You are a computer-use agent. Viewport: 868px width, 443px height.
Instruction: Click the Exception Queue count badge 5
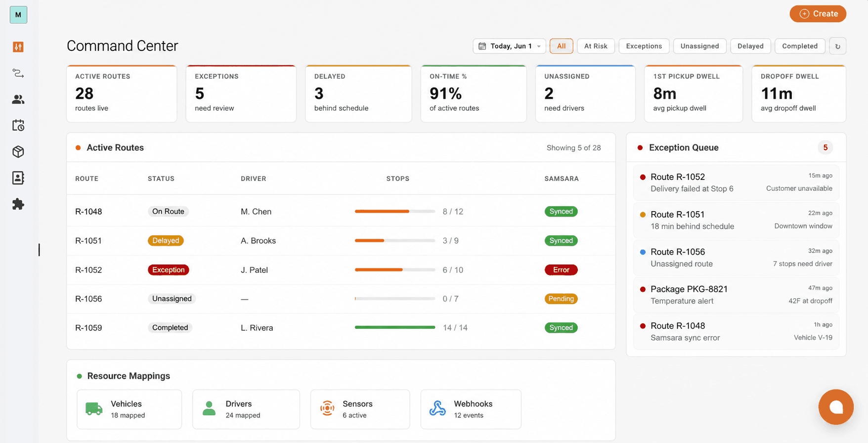pos(825,147)
